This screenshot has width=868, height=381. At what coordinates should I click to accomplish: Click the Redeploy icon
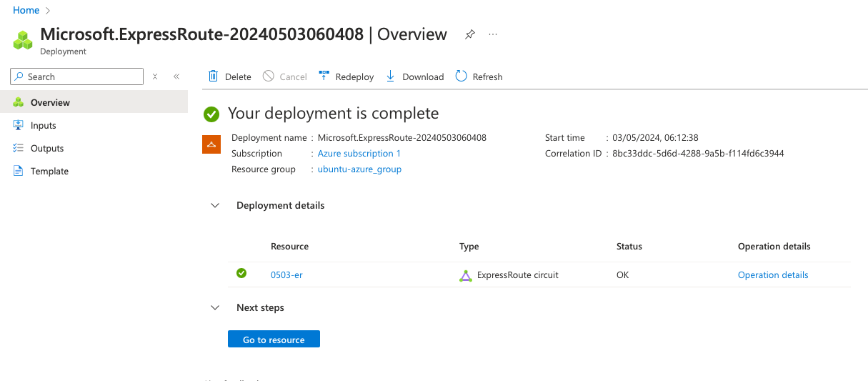pos(324,76)
